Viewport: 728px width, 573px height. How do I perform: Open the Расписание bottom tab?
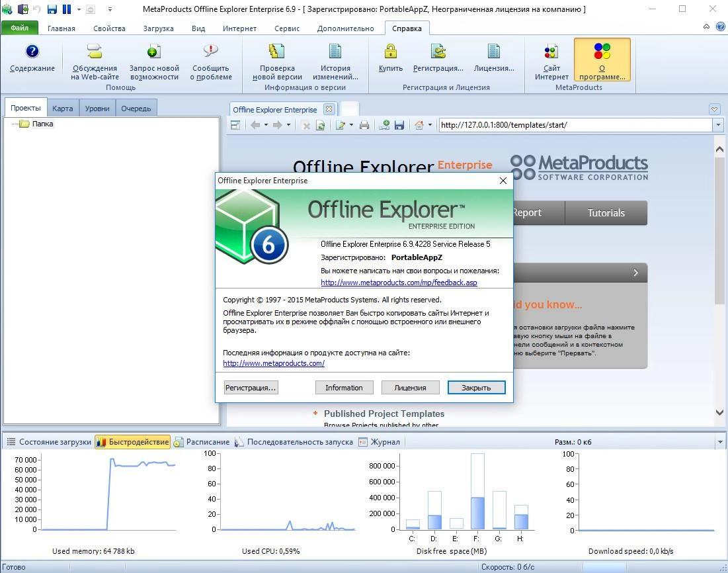(202, 442)
